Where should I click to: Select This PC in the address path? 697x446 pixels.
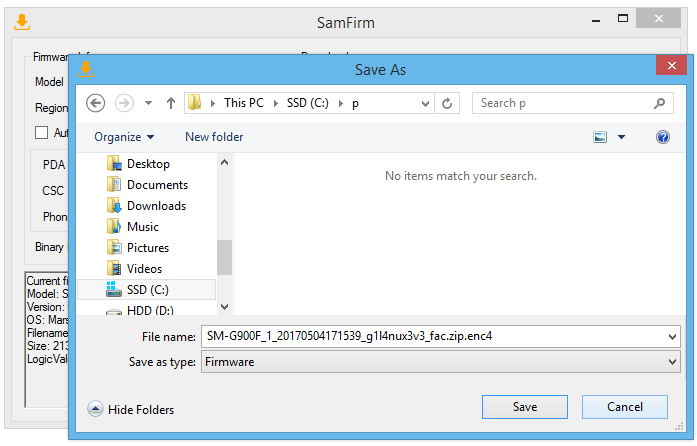pos(244,103)
